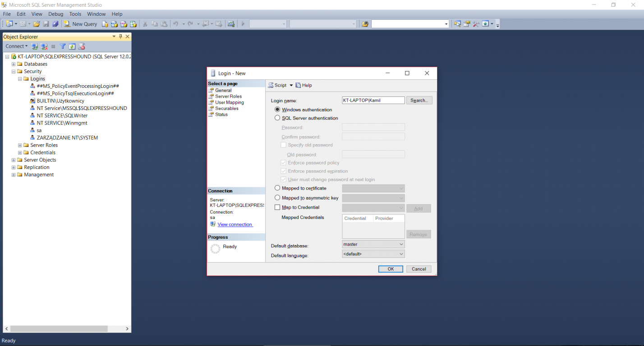Open the Connect dropdown in Object Explorer
Screen dimensions: 644x346
pos(16,46)
